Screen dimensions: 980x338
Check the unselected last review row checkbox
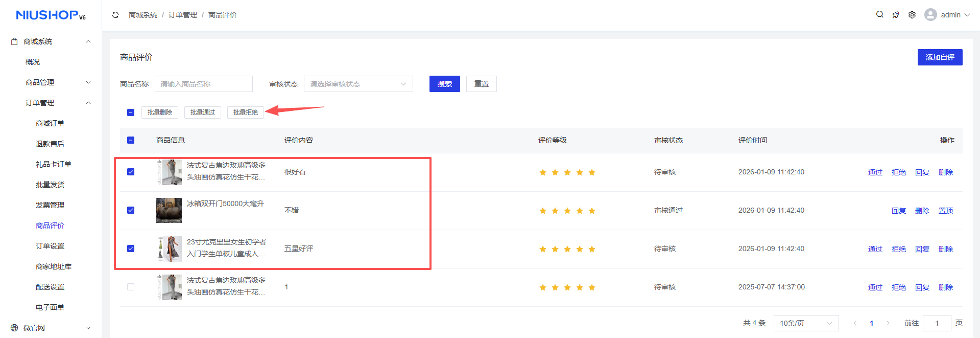pos(131,287)
